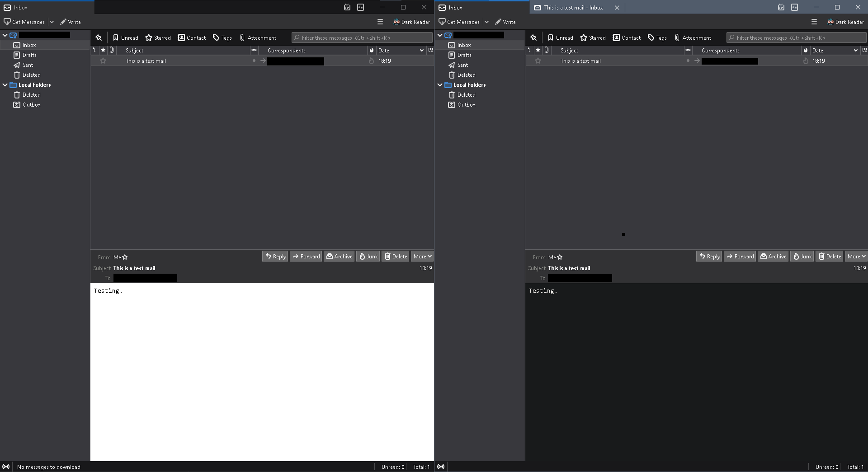
Task: Toggle Attachment filter in left window
Action: click(x=258, y=37)
